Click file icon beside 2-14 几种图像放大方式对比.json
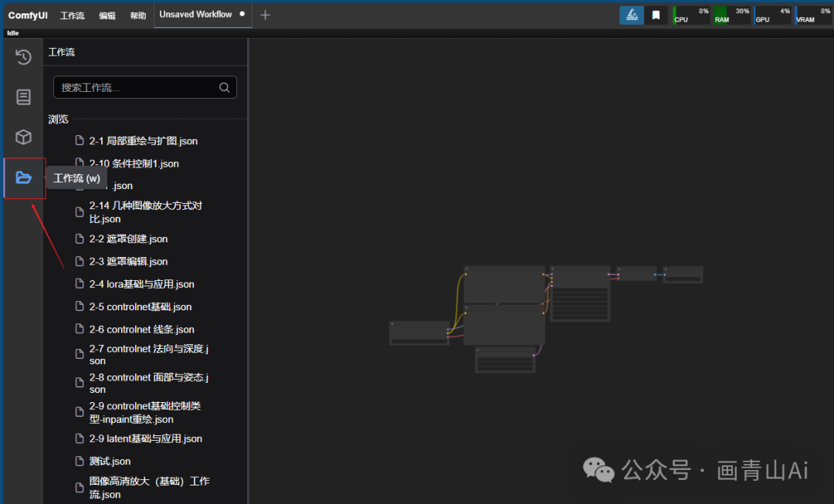This screenshot has height=504, width=834. pos(80,212)
